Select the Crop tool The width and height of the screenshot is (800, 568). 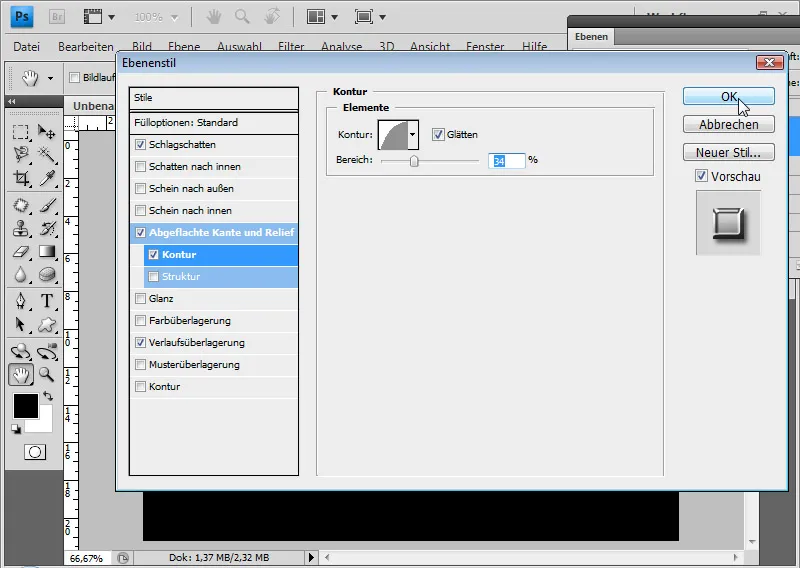coord(20,178)
